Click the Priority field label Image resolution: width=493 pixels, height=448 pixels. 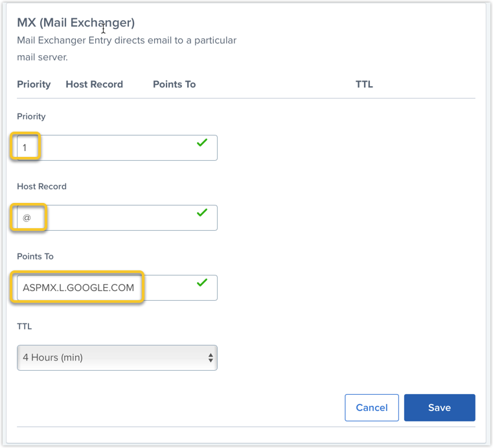pyautogui.click(x=31, y=117)
